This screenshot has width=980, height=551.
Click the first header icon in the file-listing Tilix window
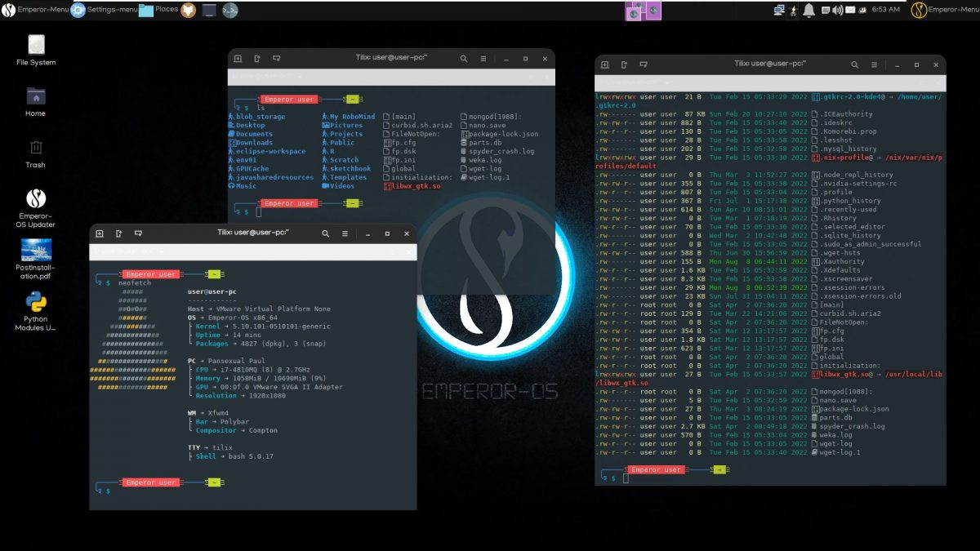[604, 63]
